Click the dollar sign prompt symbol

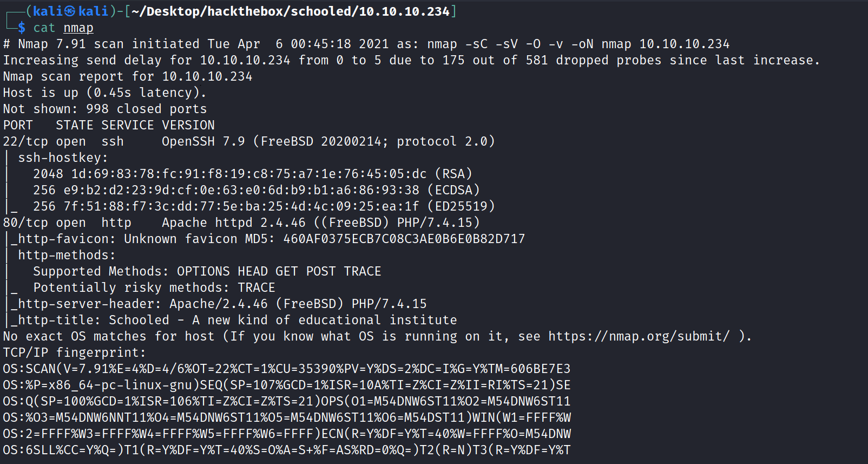point(22,28)
